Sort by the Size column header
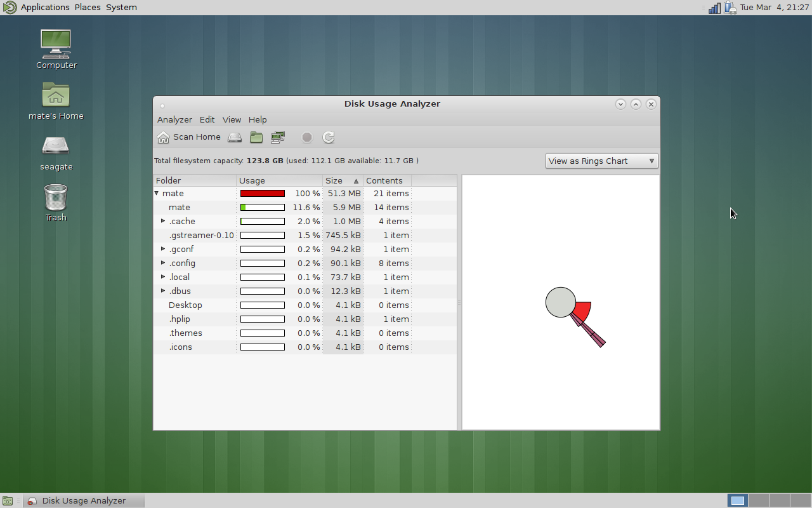812x508 pixels. click(x=342, y=181)
